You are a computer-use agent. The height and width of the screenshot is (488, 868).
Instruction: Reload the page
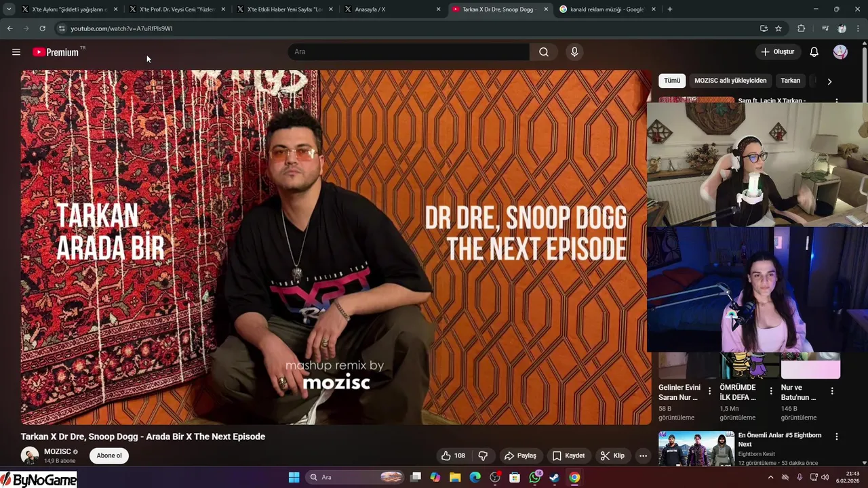click(x=42, y=28)
